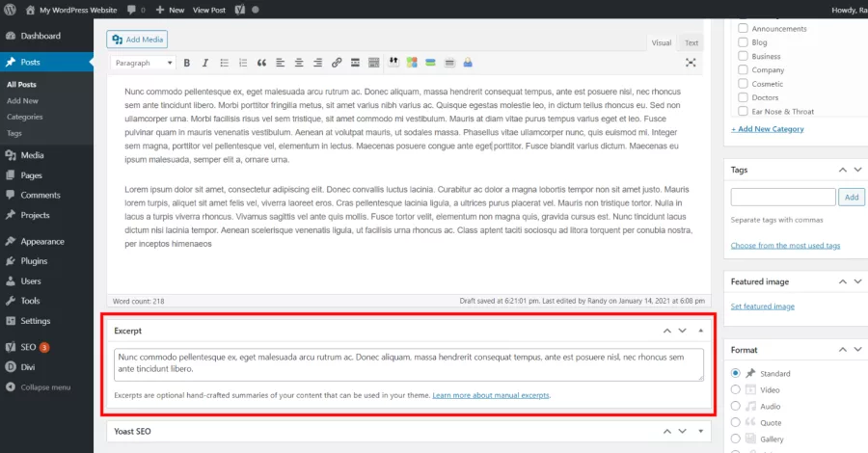Screen dimensions: 868x453
Task: Open comments bubble in the admin bar
Action: click(136, 10)
